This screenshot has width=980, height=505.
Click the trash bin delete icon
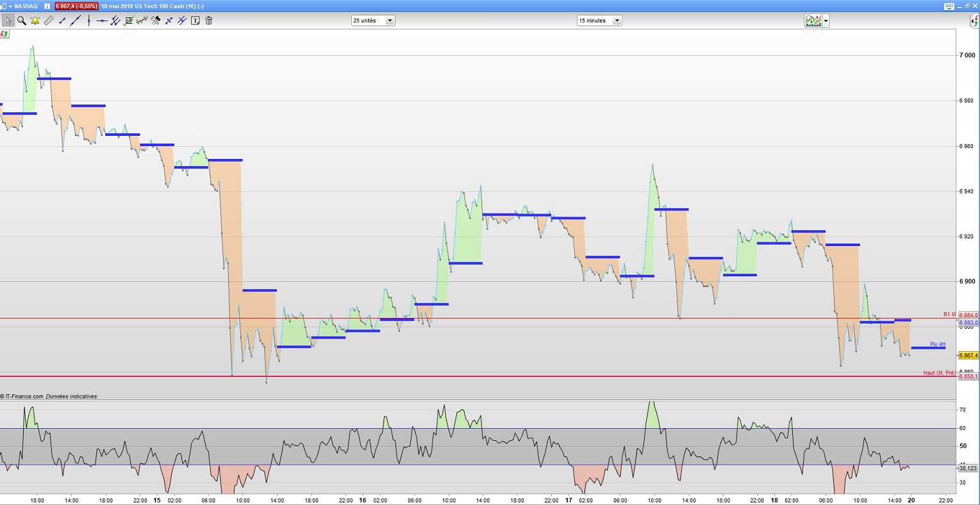click(209, 21)
